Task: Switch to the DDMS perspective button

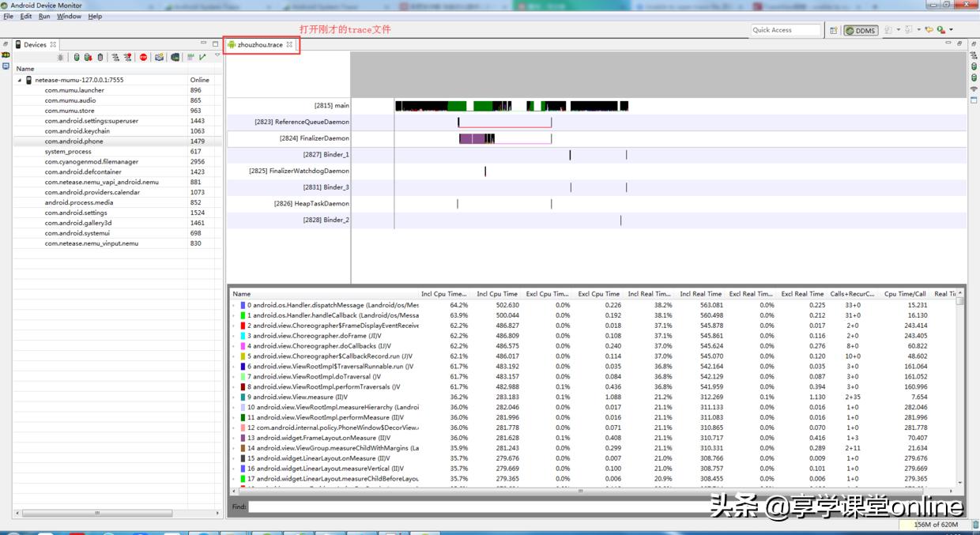Action: click(861, 30)
